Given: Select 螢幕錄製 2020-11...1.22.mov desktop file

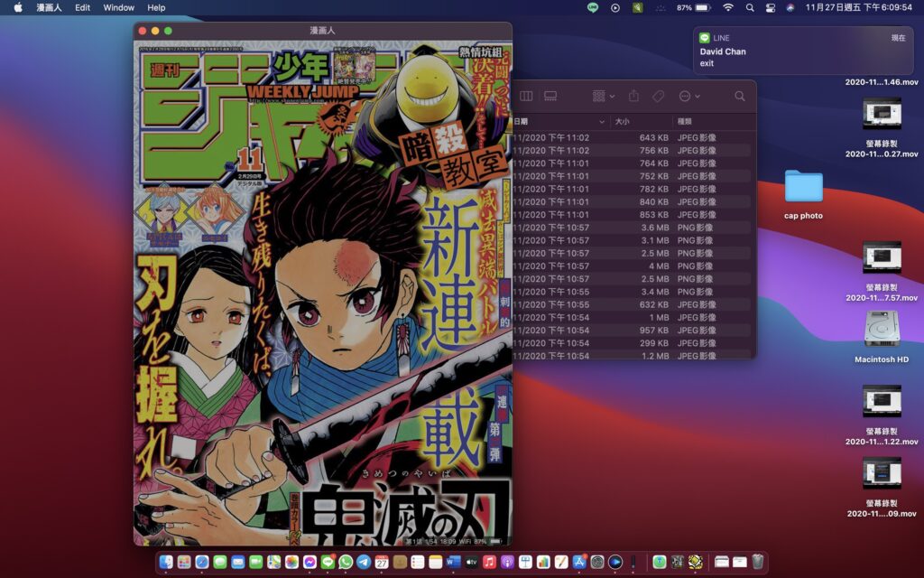Looking at the screenshot, I should pyautogui.click(x=882, y=415).
